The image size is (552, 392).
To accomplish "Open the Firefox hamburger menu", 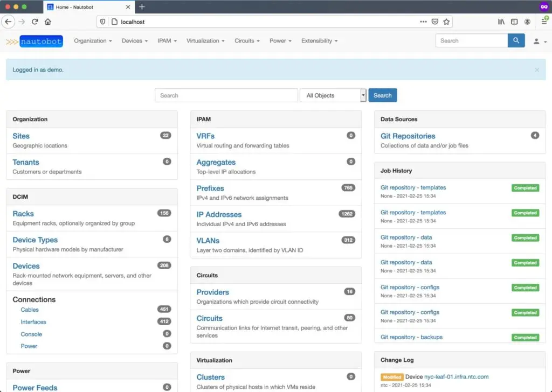I will [x=544, y=22].
